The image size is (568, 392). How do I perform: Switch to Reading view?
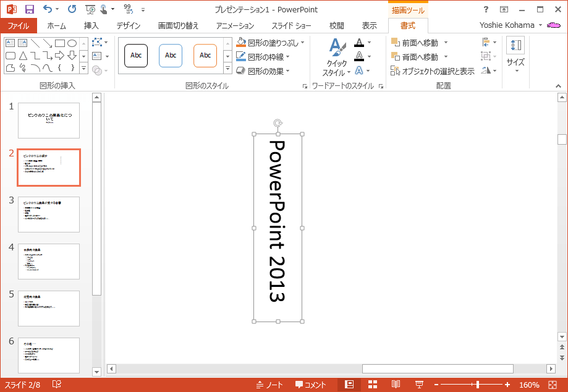click(x=396, y=385)
